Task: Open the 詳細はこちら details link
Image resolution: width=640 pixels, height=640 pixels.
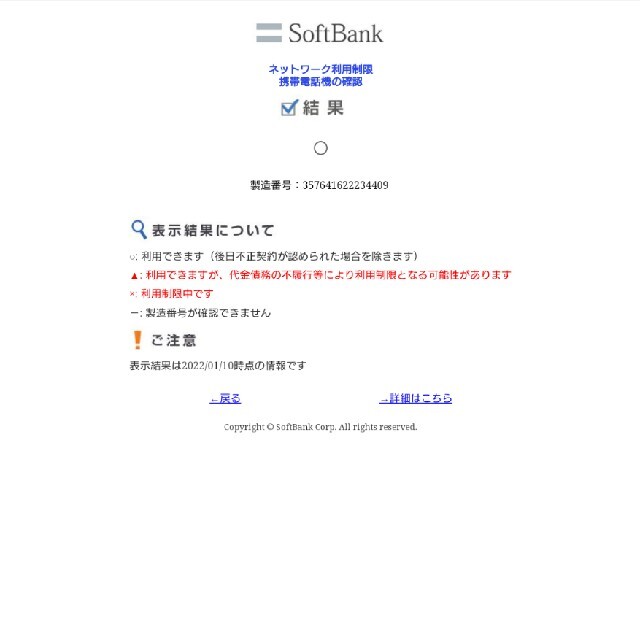Action: click(416, 398)
